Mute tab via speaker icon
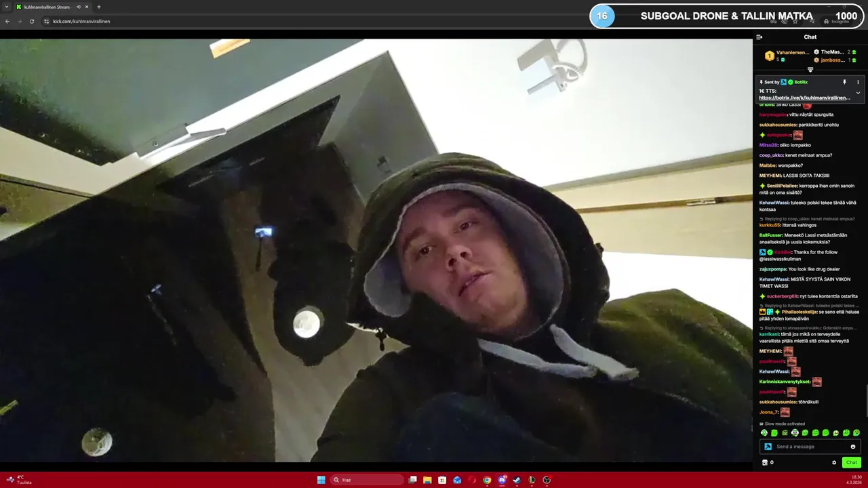Screen dimensions: 868x488 point(79,7)
